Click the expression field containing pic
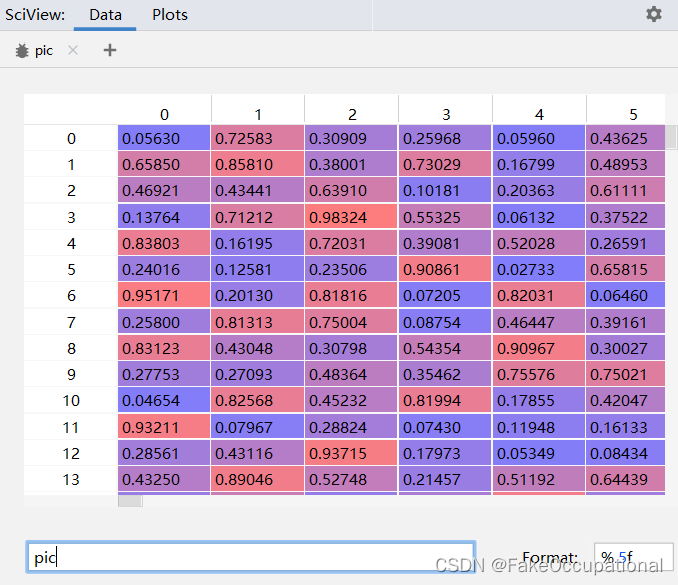Image resolution: width=678 pixels, height=585 pixels. pos(250,557)
